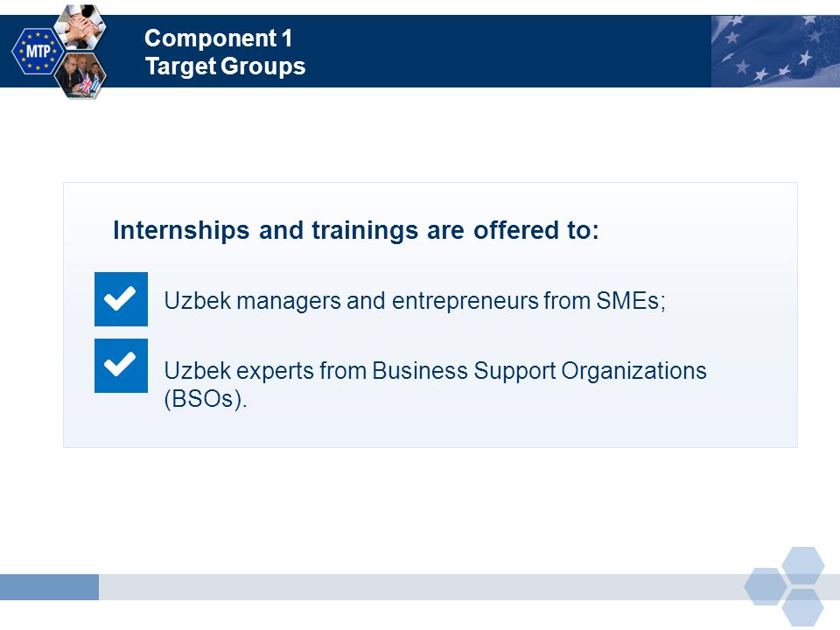The image size is (840, 630).
Task: Click the 'Internships and trainings are offered to:' heading
Action: 356,230
